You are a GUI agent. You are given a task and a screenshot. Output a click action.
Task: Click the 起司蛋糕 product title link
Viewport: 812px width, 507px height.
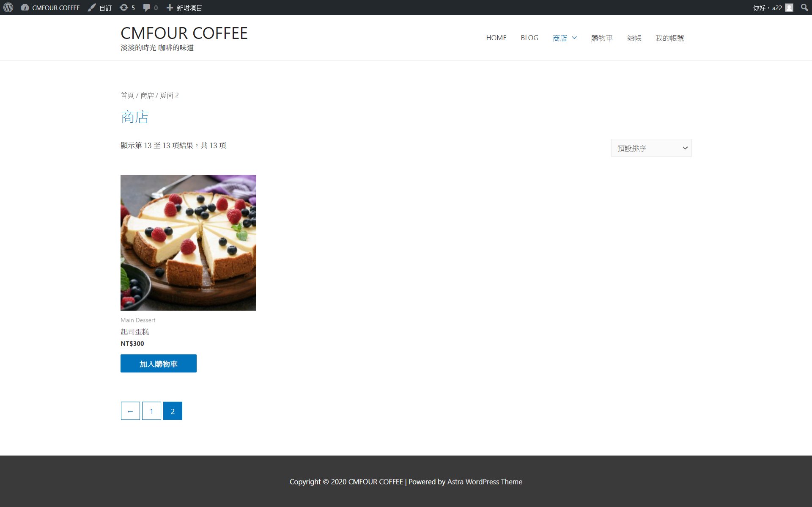(134, 332)
